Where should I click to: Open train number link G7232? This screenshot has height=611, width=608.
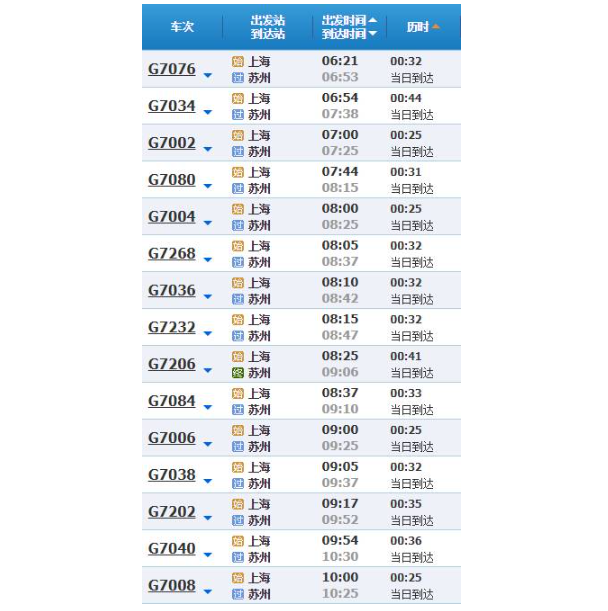172,327
